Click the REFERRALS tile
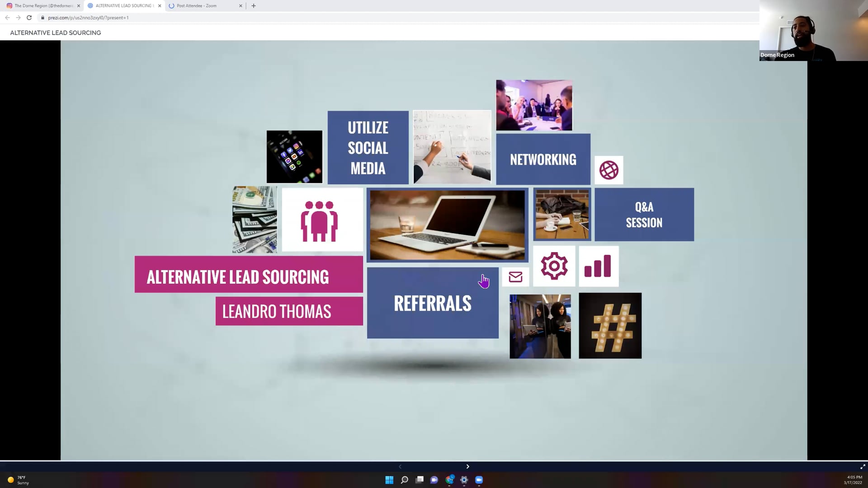The width and height of the screenshot is (868, 488). click(x=432, y=303)
